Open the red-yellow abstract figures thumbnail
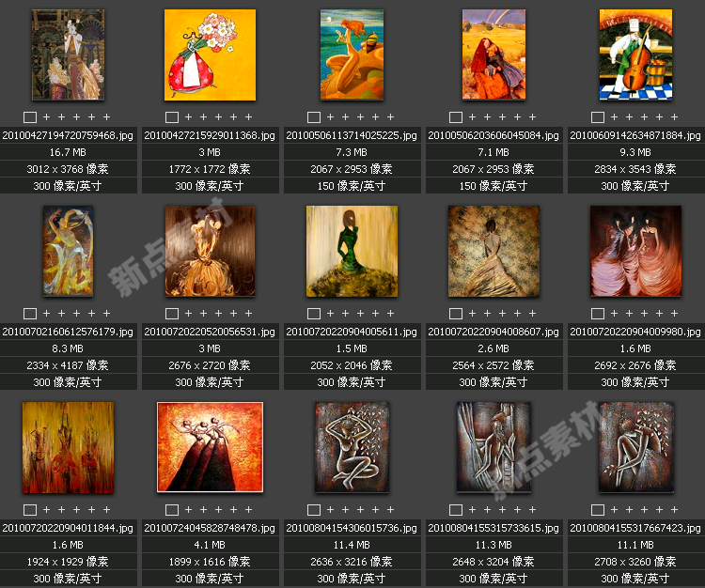Viewport: 705px width, 588px height. coord(69,447)
